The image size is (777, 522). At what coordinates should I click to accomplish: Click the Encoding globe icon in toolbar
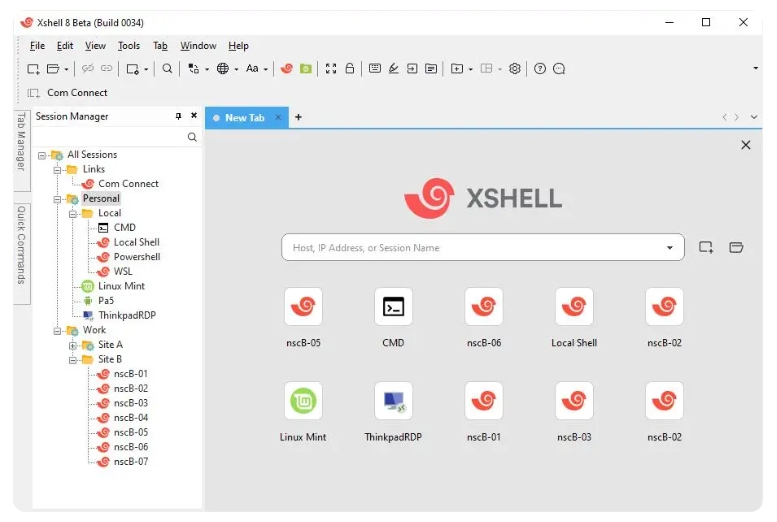pos(222,68)
